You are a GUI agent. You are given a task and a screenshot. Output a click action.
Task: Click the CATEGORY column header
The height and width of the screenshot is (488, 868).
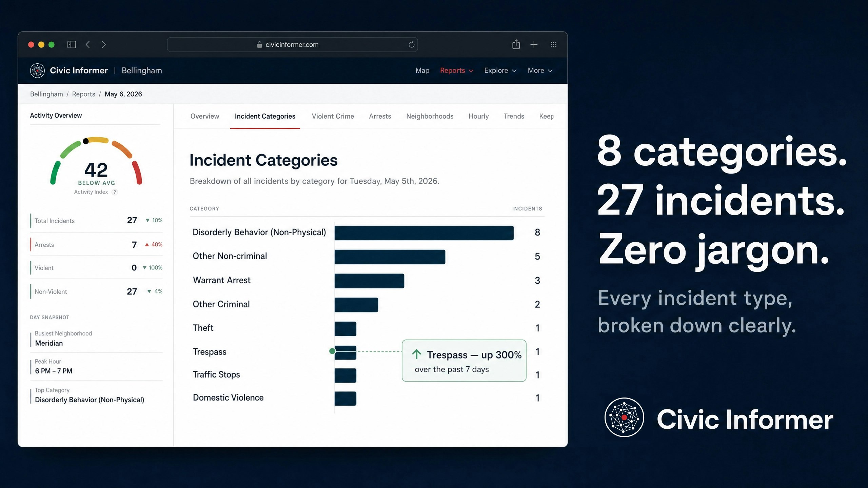click(x=204, y=209)
